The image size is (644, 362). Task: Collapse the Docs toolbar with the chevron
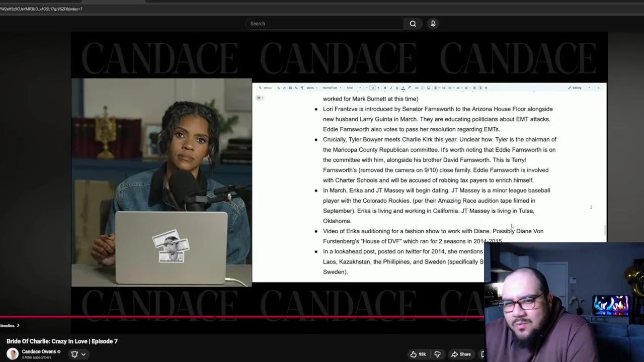coord(599,88)
